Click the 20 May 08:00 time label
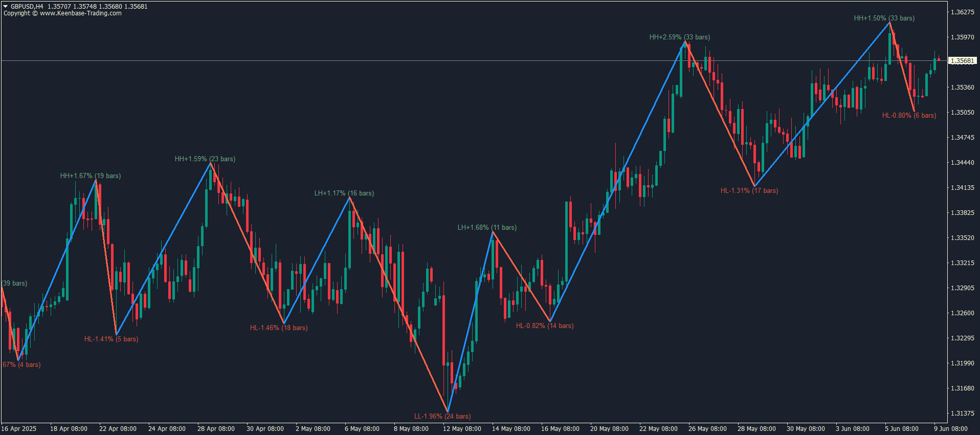Image resolution: width=980 pixels, height=435 pixels. [x=609, y=429]
